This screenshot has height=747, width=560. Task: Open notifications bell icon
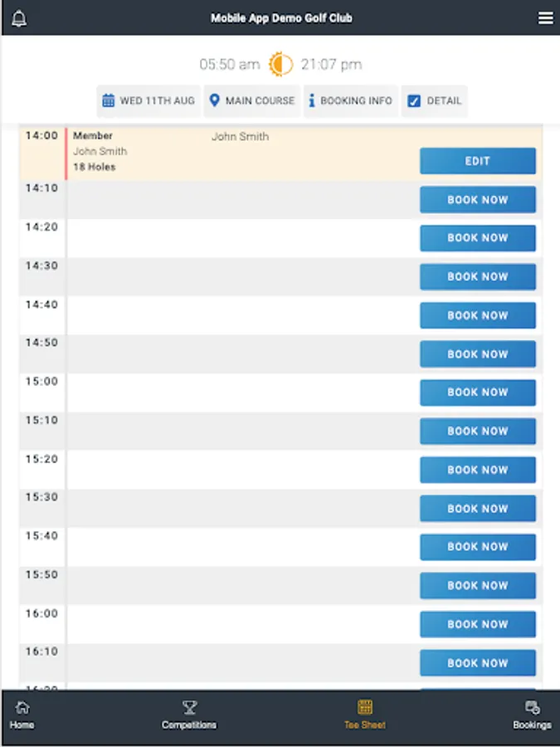point(19,18)
